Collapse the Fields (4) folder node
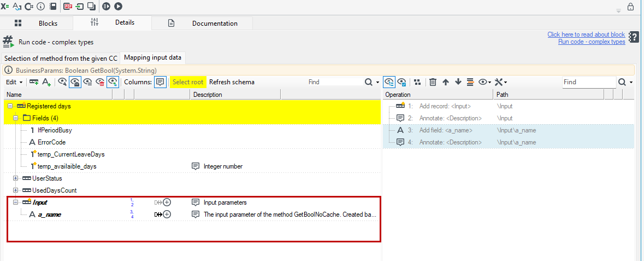The height and width of the screenshot is (261, 644). tap(16, 118)
